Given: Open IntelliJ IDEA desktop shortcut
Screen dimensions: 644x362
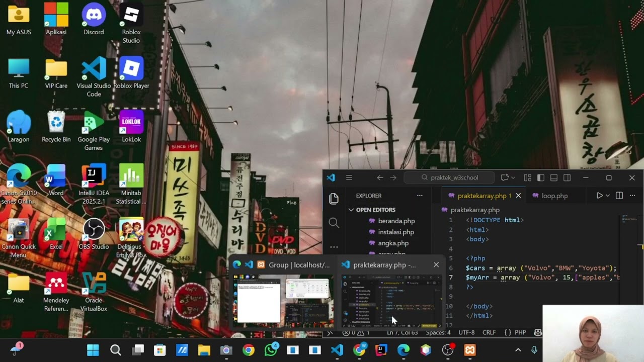Looking at the screenshot, I should 94,185.
